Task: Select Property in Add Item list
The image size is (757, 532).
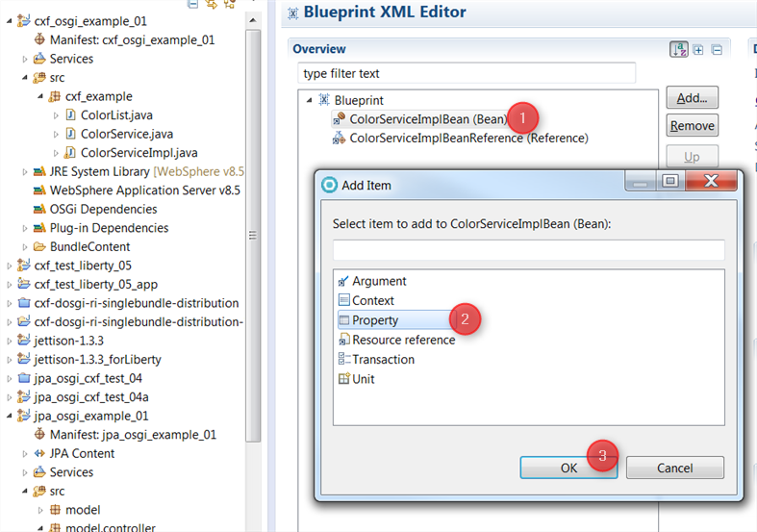Action: (x=375, y=320)
